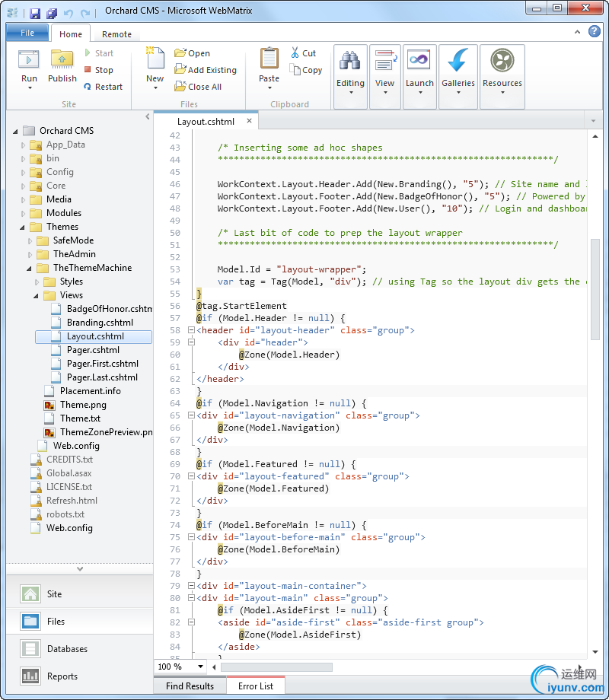Select Global.asax in the file tree
The height and width of the screenshot is (700, 609).
[x=69, y=473]
